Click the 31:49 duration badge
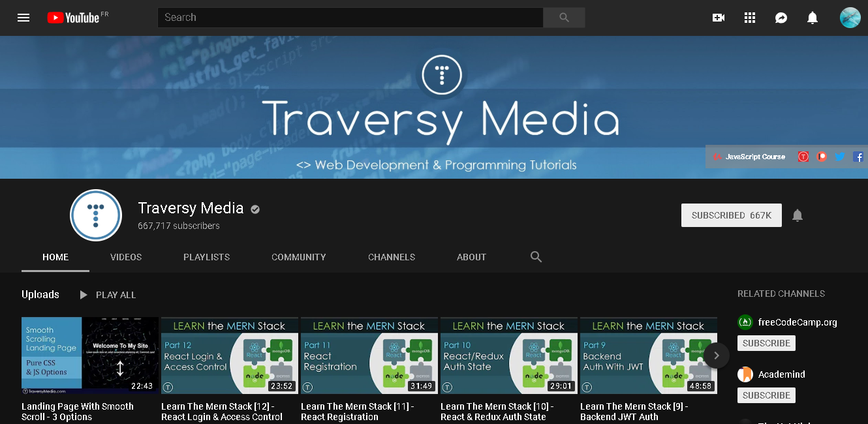868x424 pixels. [421, 386]
